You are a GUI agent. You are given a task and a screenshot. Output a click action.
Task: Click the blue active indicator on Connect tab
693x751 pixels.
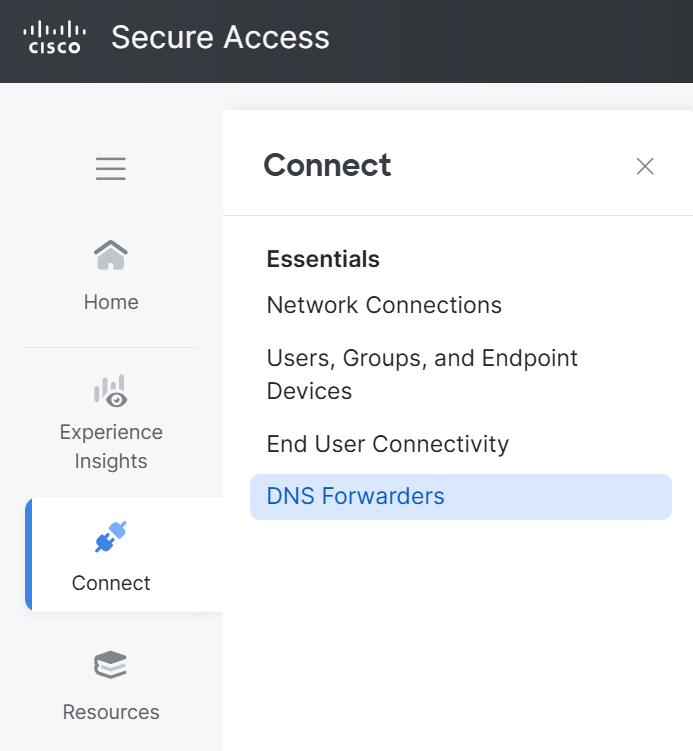coord(29,554)
